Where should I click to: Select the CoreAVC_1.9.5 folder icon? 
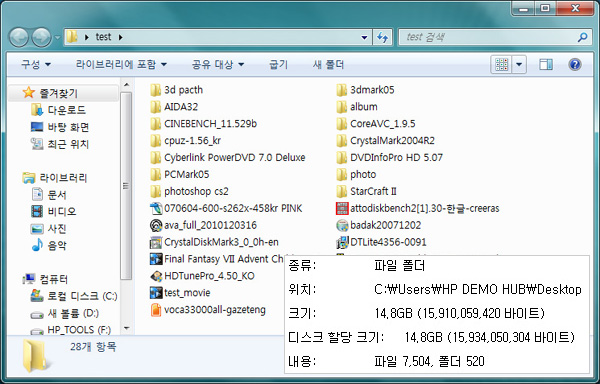342,124
